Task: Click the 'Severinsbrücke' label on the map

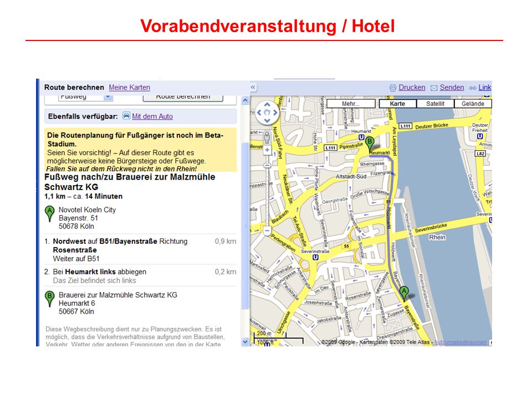Action: point(431,228)
